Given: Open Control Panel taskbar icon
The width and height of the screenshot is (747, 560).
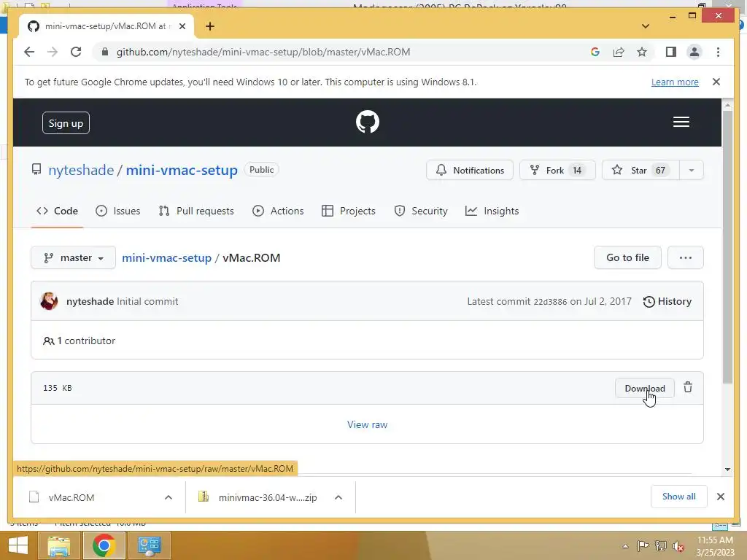Looking at the screenshot, I should tap(149, 545).
